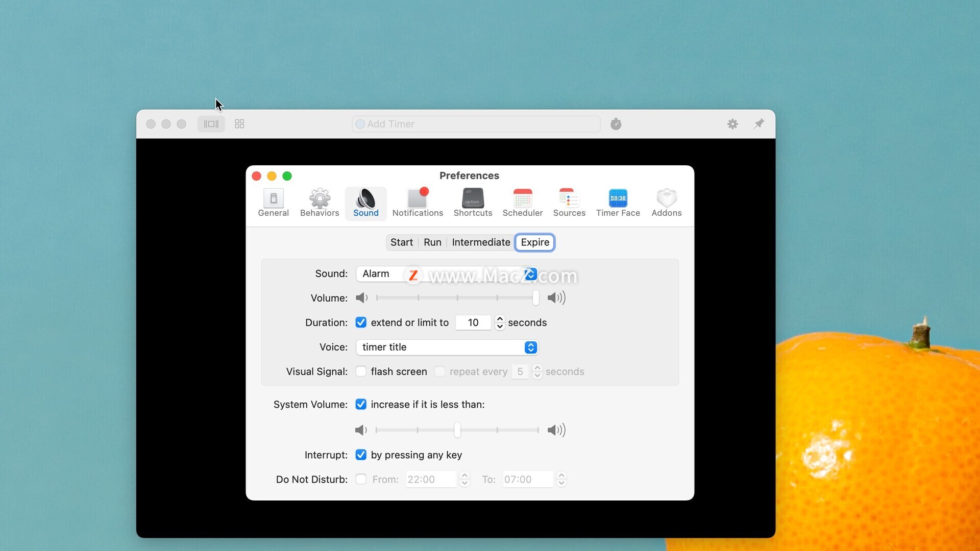The width and height of the screenshot is (980, 551).
Task: Click the Do Not Disturb From time stepper
Action: point(464,480)
